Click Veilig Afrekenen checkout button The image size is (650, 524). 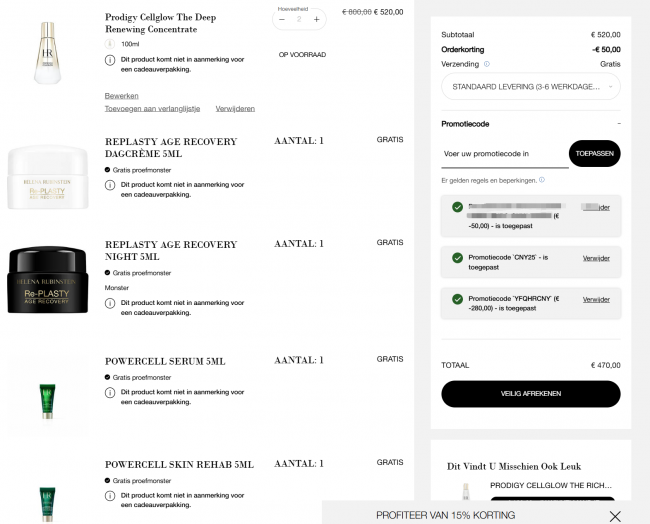click(531, 394)
